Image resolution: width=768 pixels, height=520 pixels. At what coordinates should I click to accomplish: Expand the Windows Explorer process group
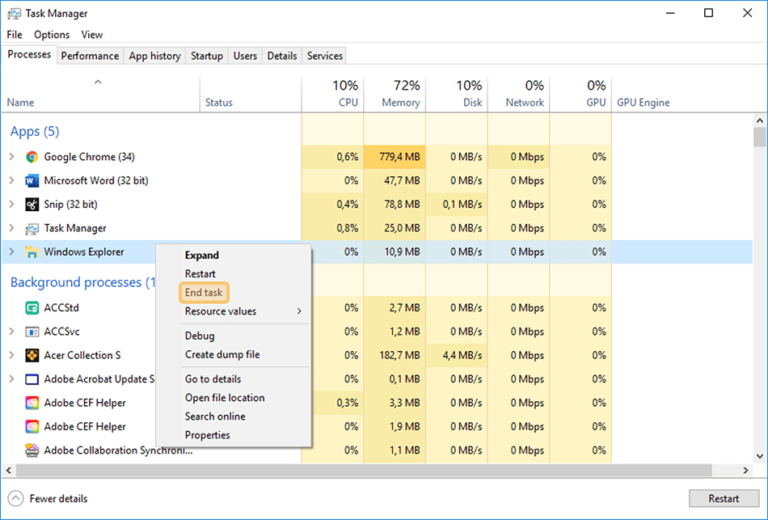click(12, 252)
